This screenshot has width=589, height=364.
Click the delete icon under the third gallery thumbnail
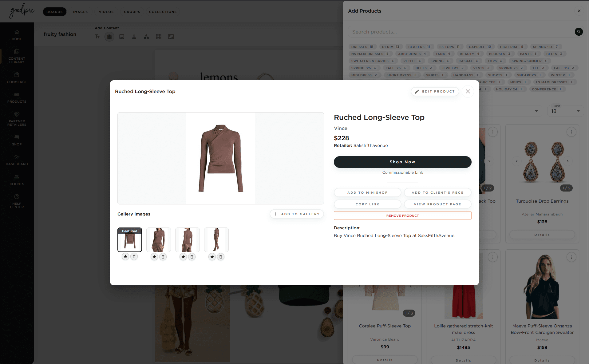[192, 257]
